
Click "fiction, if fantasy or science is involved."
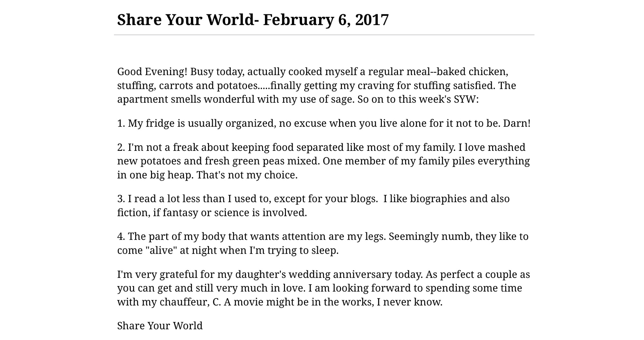[x=212, y=213]
